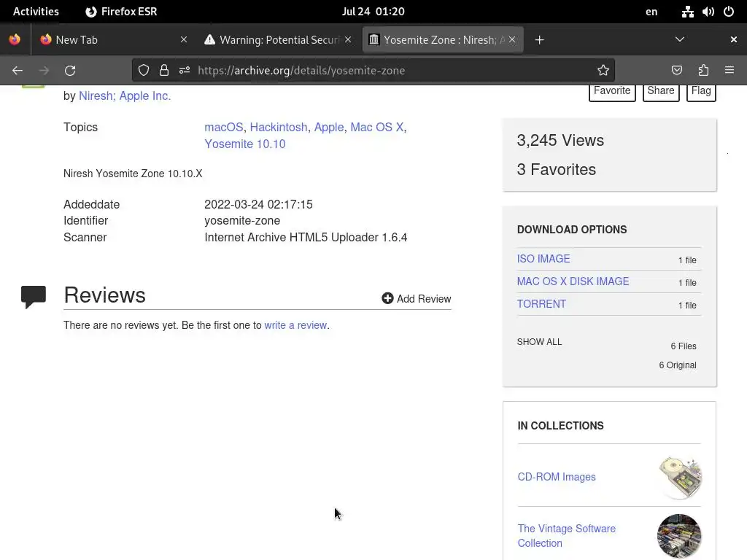
Task: Click the DOWNLOAD OPTIONS heading
Action: pyautogui.click(x=572, y=230)
